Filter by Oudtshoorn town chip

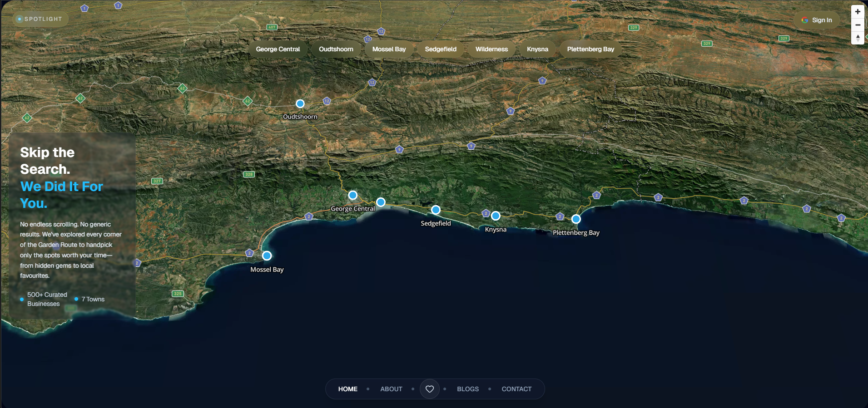point(336,49)
